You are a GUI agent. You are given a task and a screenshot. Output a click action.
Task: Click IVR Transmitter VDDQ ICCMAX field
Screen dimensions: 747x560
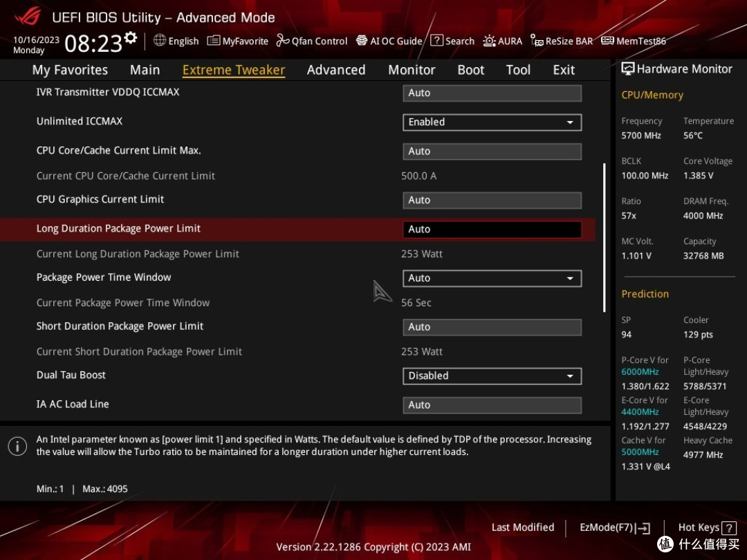click(492, 93)
